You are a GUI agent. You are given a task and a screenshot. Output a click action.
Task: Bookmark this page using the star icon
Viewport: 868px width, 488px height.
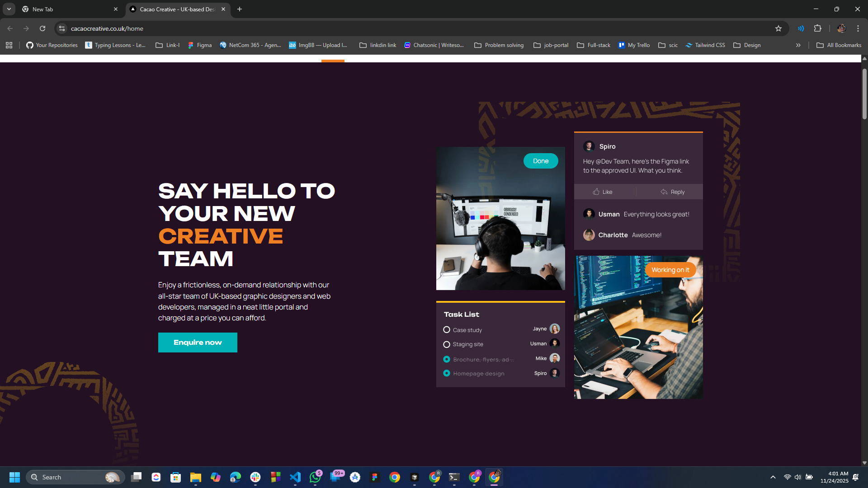tap(778, 28)
